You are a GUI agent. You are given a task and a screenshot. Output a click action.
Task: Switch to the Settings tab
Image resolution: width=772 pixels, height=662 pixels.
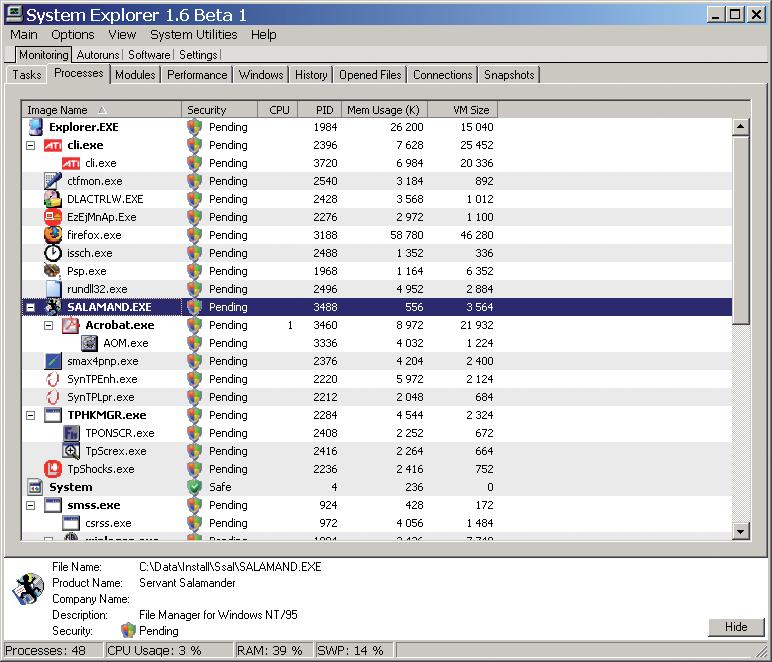point(198,55)
